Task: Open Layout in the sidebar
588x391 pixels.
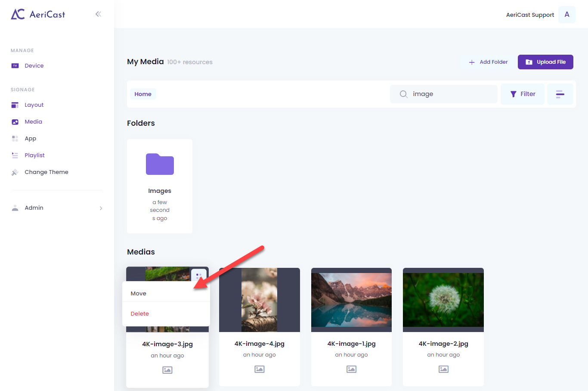Action: coord(34,105)
